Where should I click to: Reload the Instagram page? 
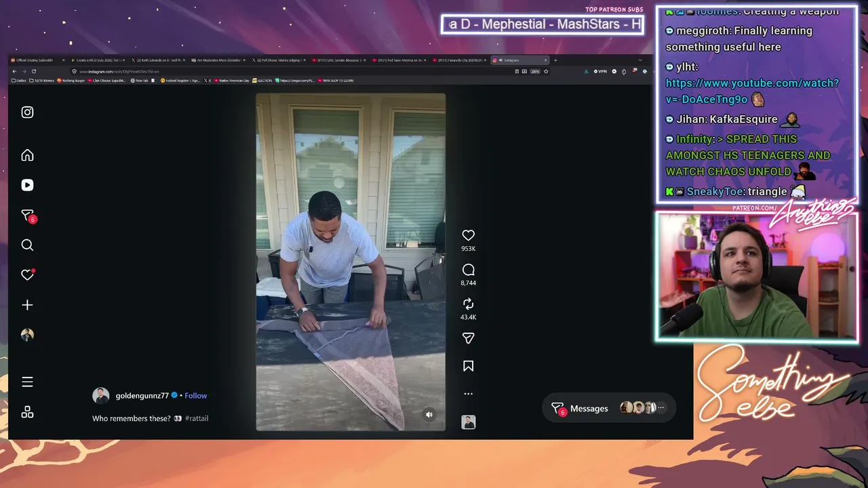point(34,71)
